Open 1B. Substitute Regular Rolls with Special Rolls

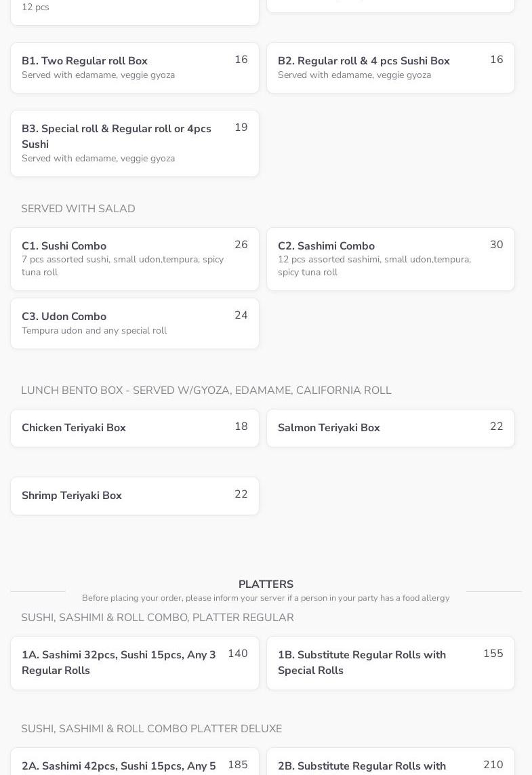[390, 662]
